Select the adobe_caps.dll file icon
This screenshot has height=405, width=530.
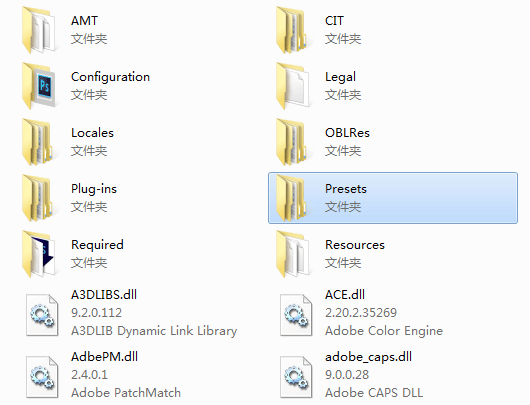[x=296, y=377]
